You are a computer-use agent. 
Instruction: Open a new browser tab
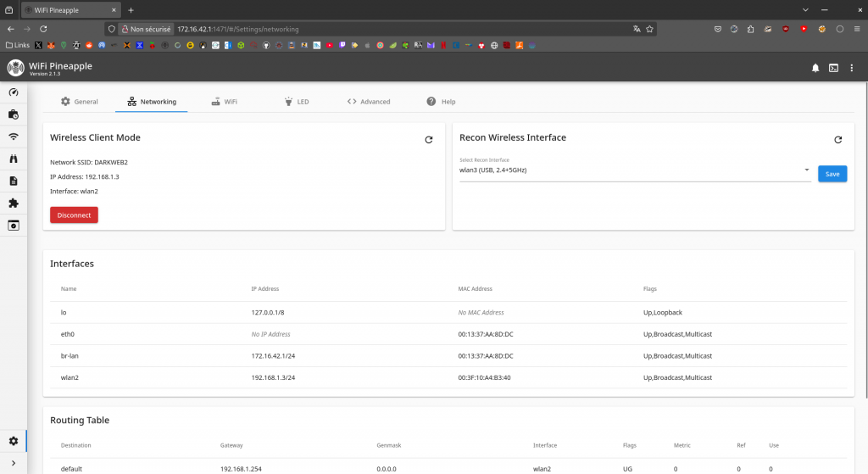click(x=131, y=10)
